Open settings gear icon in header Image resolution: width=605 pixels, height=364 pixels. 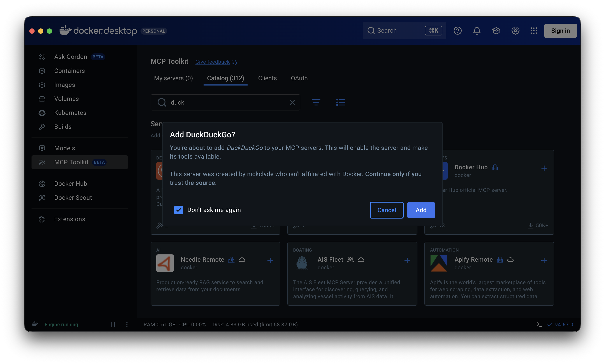515,31
